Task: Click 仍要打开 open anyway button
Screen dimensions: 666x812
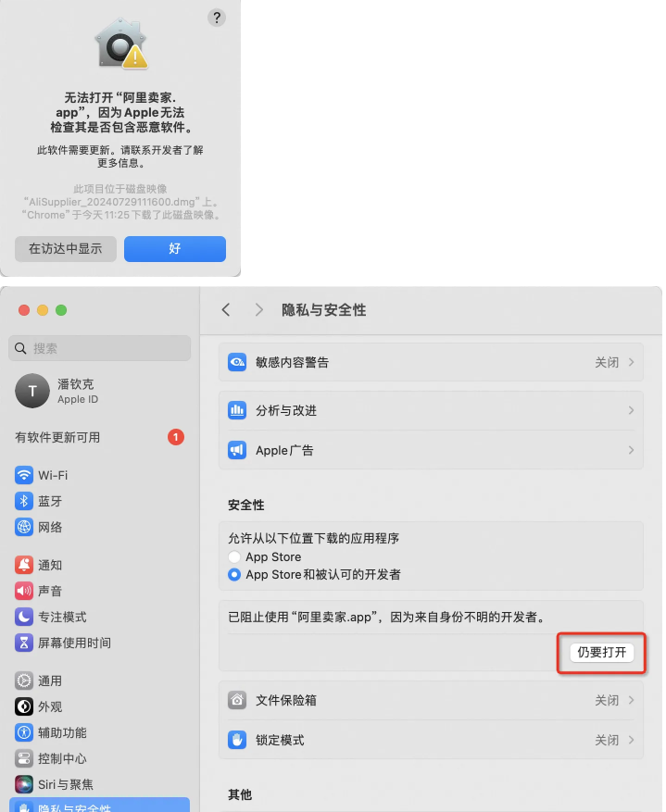Action: pyautogui.click(x=602, y=652)
